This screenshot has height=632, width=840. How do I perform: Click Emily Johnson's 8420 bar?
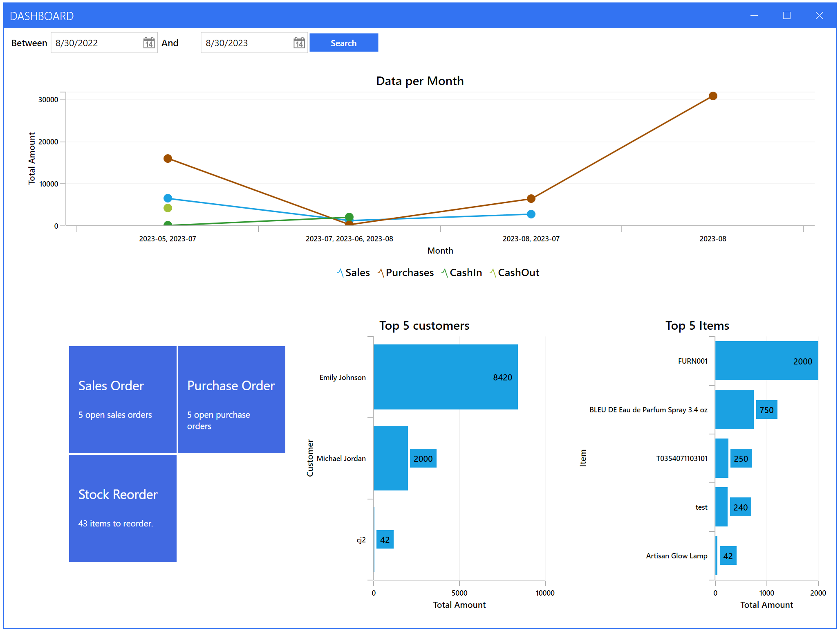tap(446, 377)
